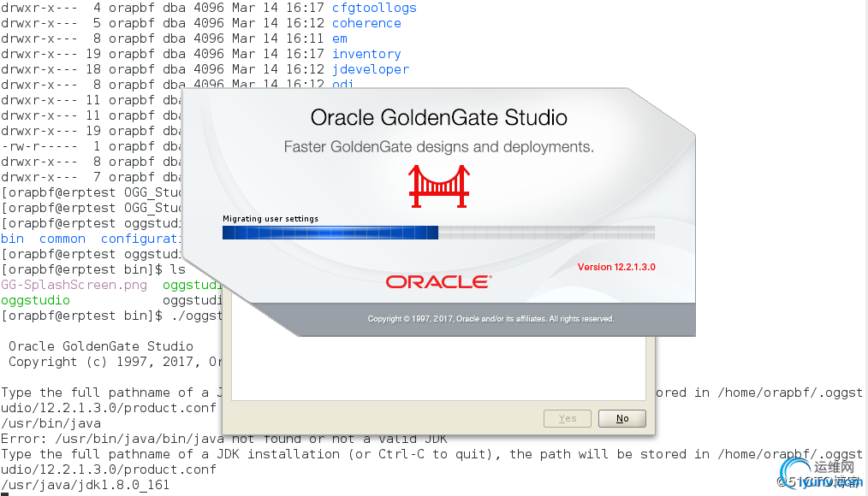Click the splash screen copyright line
Viewport: 868px width, 496px height.
[491, 319]
